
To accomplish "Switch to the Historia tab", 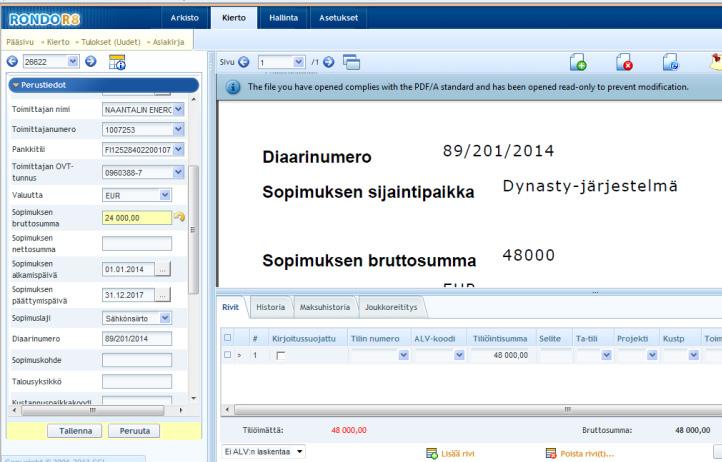I will point(271,307).
